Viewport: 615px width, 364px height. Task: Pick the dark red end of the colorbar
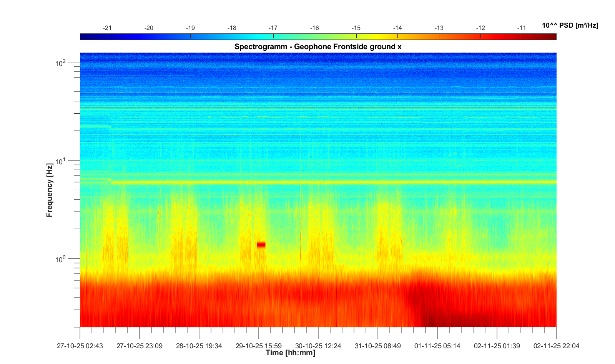point(552,36)
